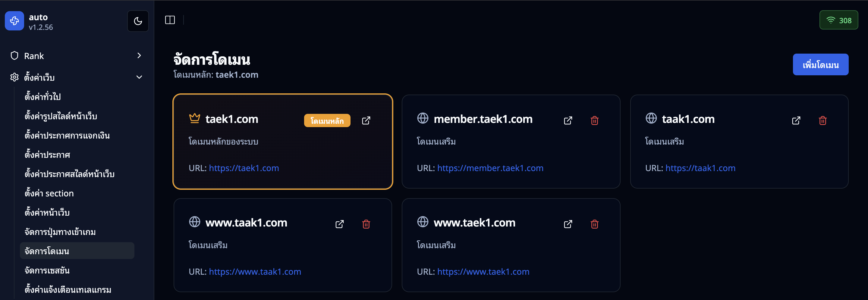Delete member.taek1.com with trash icon
This screenshot has height=300, width=868.
[x=594, y=120]
